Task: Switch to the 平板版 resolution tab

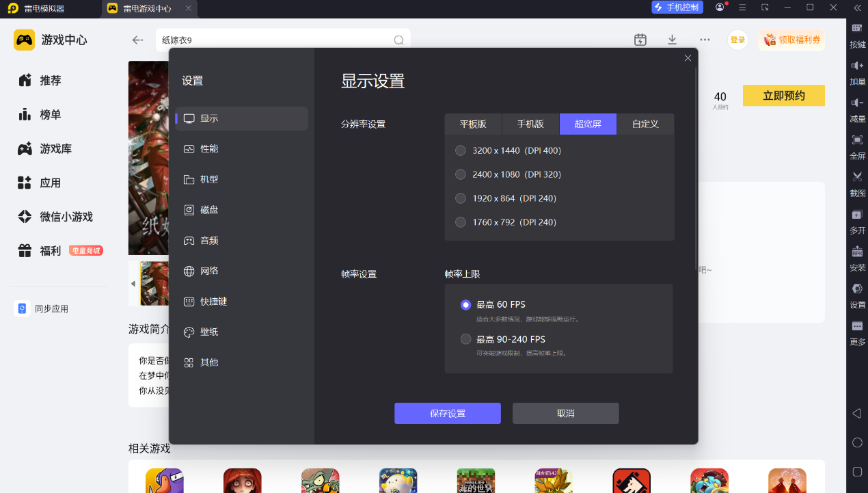Action: point(473,124)
